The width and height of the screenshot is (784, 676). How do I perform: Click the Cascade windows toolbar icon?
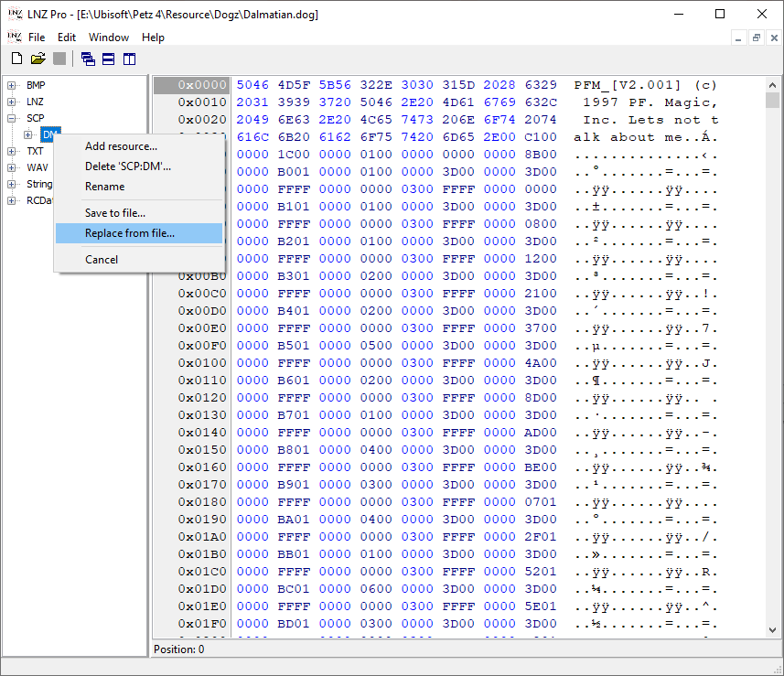click(88, 59)
